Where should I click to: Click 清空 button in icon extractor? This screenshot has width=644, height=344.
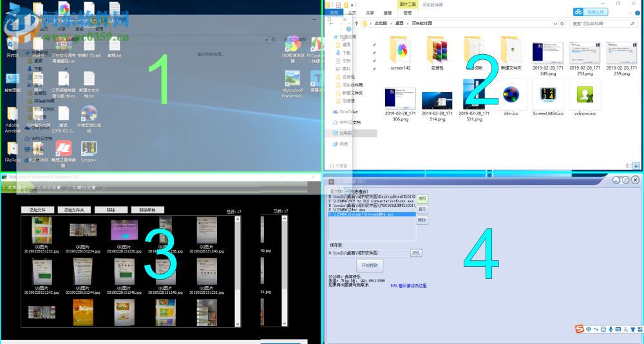click(x=422, y=209)
